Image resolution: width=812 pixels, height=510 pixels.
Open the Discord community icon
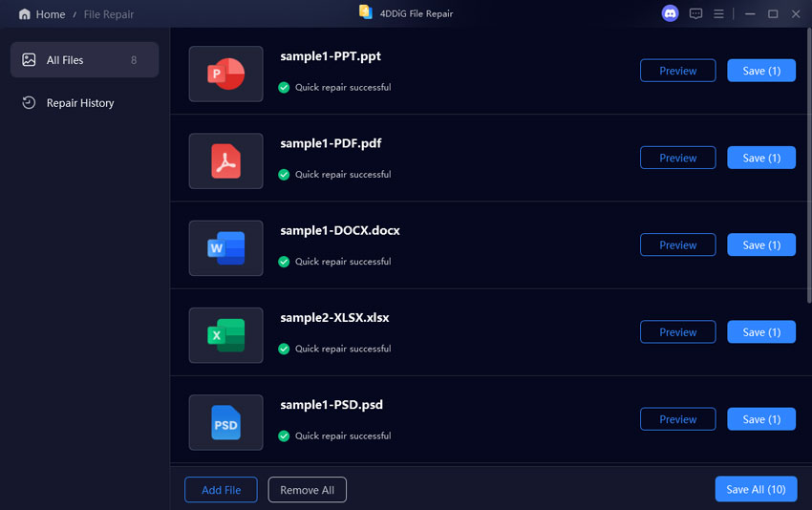point(670,13)
